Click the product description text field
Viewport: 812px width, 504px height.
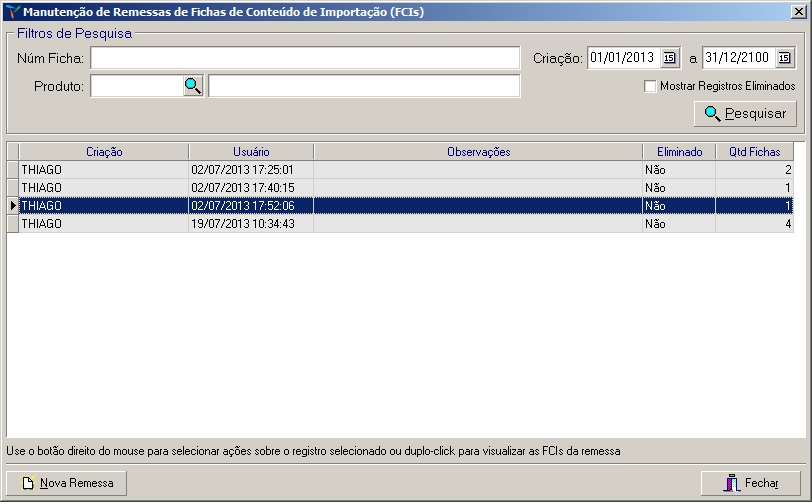point(364,87)
